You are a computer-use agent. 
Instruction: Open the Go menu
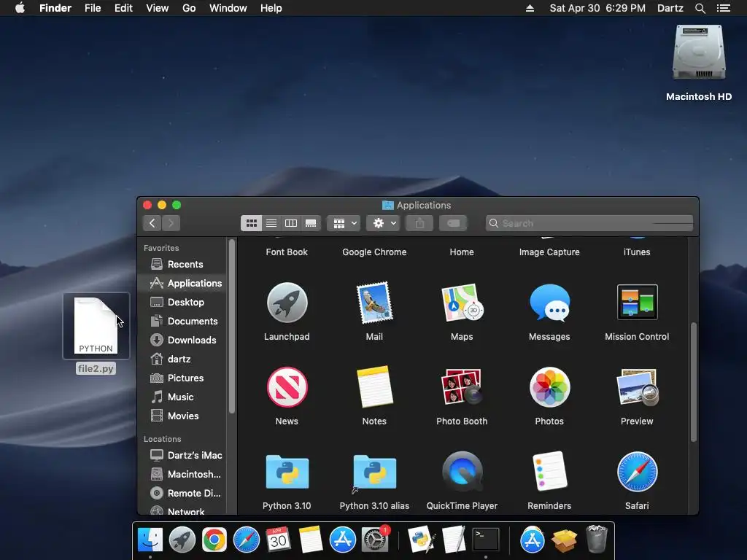click(189, 8)
